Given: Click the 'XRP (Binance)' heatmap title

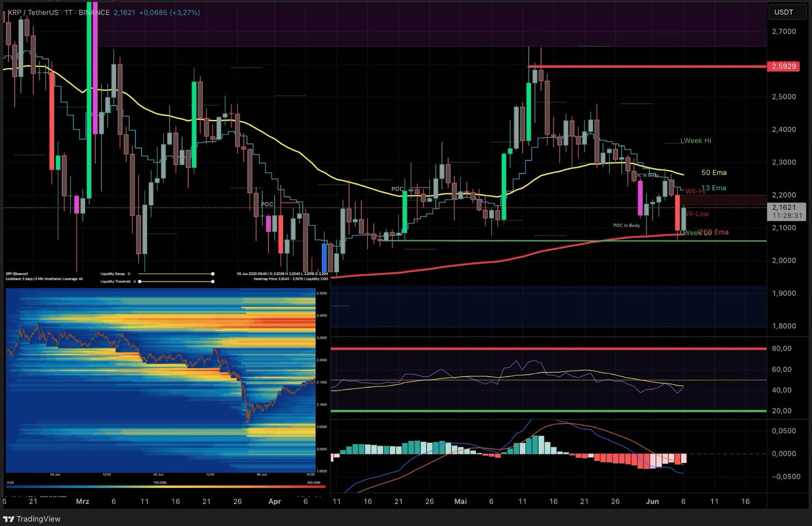Looking at the screenshot, I should click(17, 274).
